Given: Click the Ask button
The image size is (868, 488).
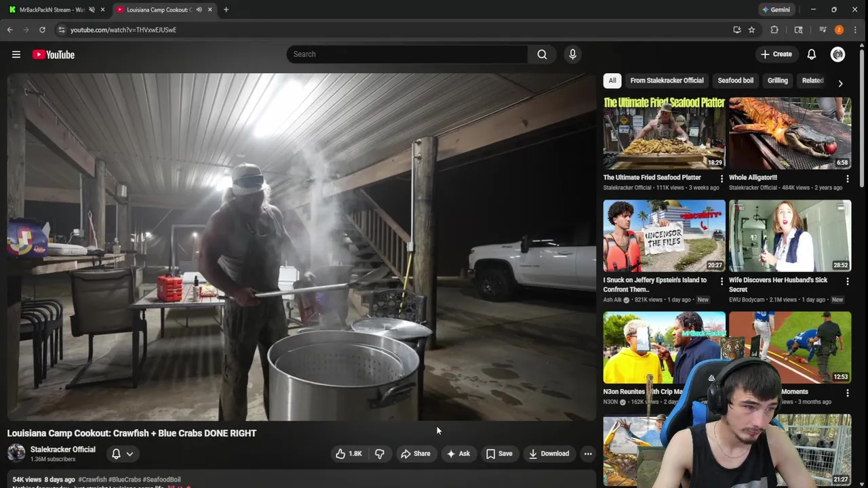Looking at the screenshot, I should coord(458,453).
